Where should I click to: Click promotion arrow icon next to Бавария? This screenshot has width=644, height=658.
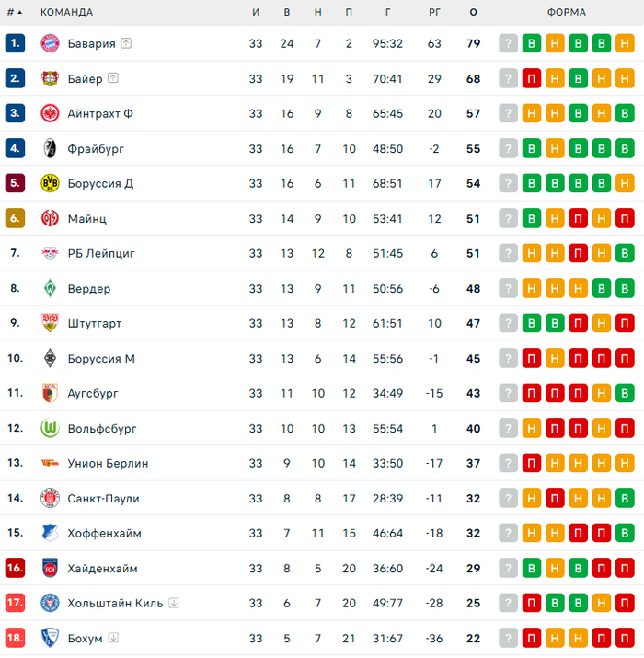coord(126,43)
